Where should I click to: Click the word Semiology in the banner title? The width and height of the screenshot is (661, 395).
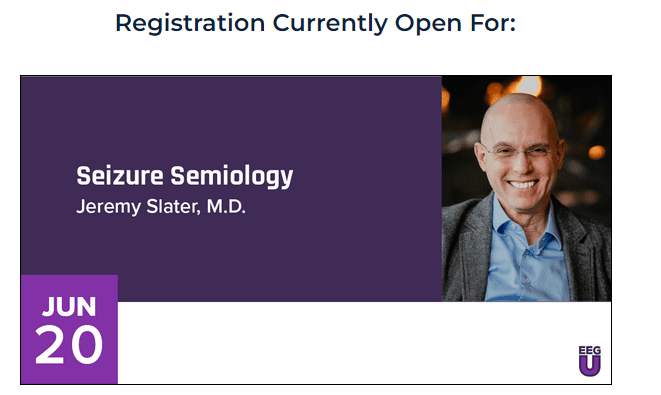(x=231, y=176)
